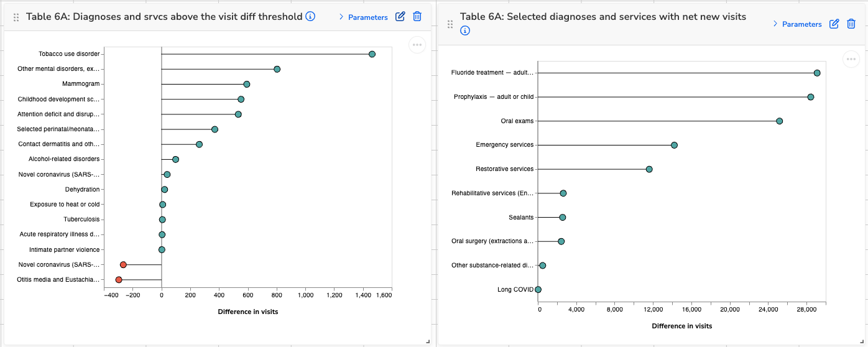Edit the 'Diagnoses and srvcs' chart panel
The width and height of the screenshot is (868, 347).
click(x=400, y=17)
